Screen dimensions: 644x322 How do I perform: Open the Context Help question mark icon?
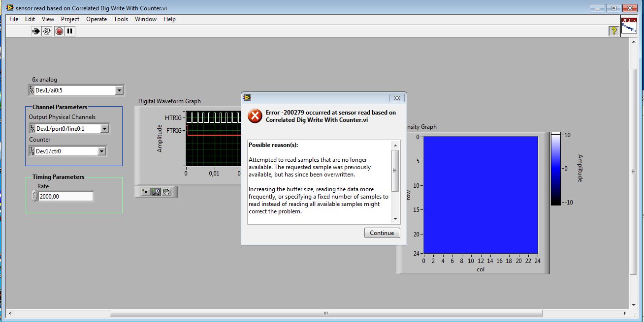613,31
